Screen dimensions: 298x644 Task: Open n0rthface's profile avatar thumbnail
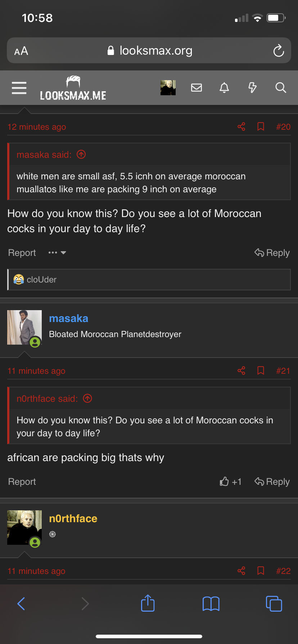point(24,527)
